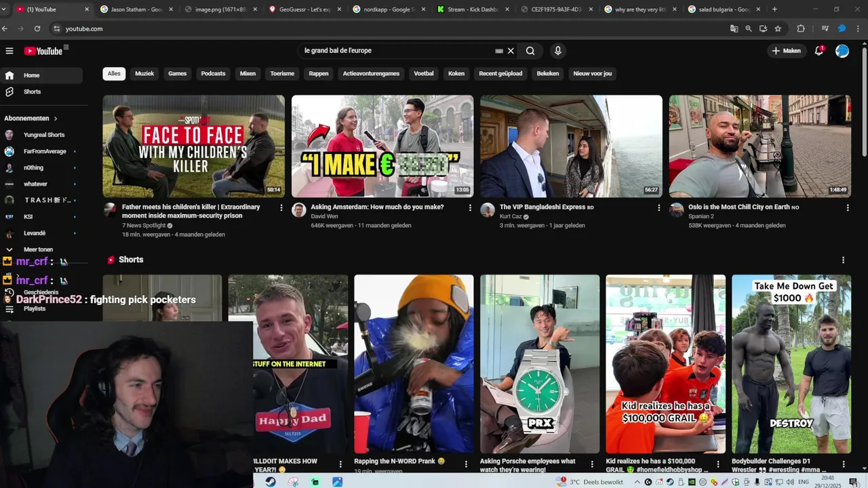Open the Shorts shelf three-dot menu
Screen dimensions: 868x488
coord(843,260)
